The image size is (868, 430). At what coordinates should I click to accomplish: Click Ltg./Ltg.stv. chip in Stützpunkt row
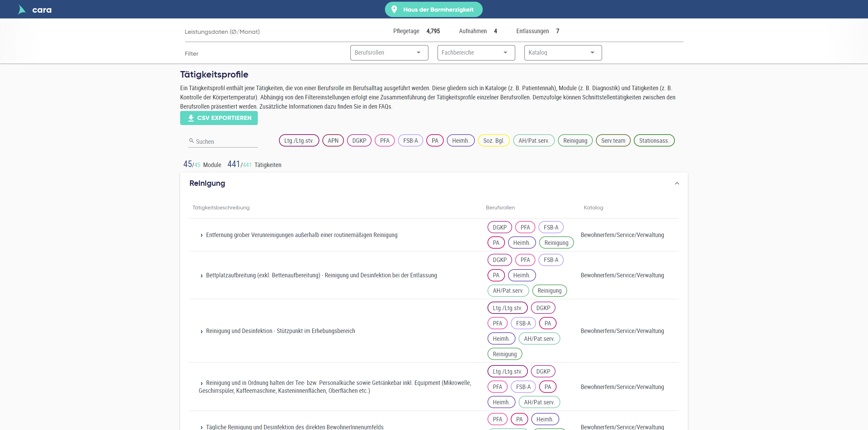click(507, 308)
